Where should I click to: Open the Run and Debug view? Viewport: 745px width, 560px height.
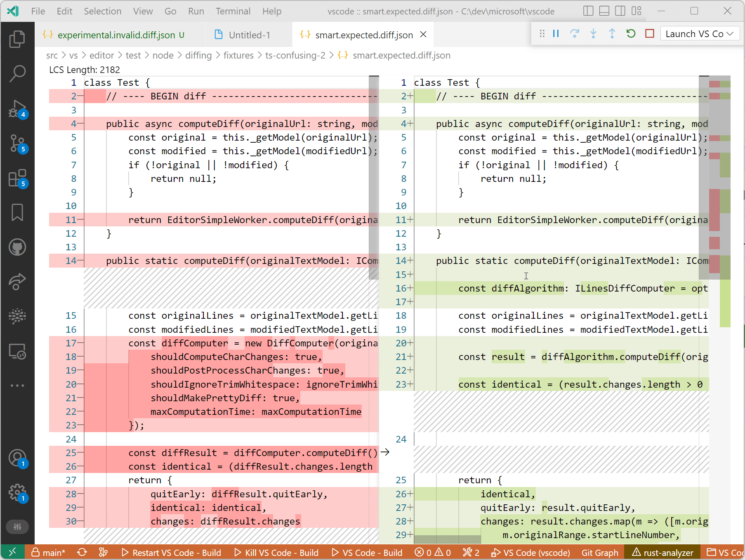coord(17,109)
